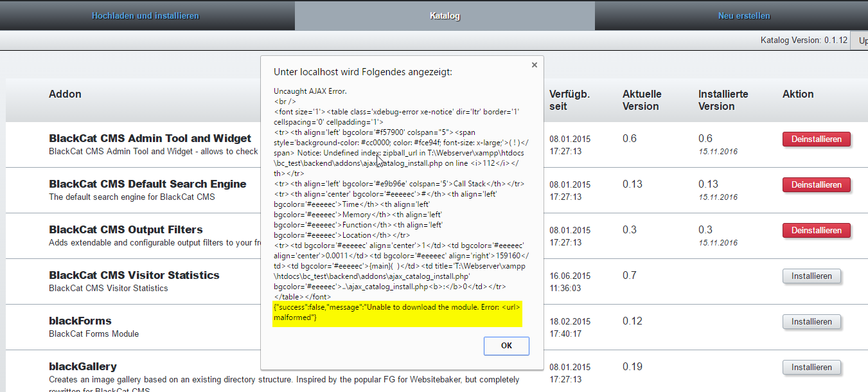Install the blackForms module

811,321
